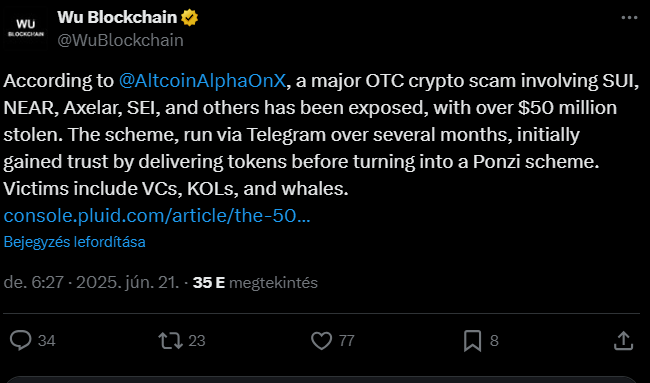The height and width of the screenshot is (383, 650).
Task: Select the tweet body text about OTC scam
Action: pos(321,134)
